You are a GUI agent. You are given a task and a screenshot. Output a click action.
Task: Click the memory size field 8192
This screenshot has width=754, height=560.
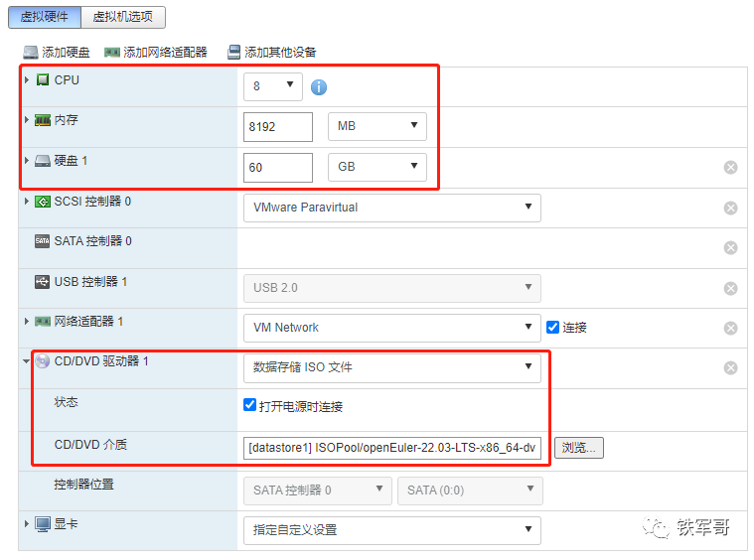click(278, 127)
